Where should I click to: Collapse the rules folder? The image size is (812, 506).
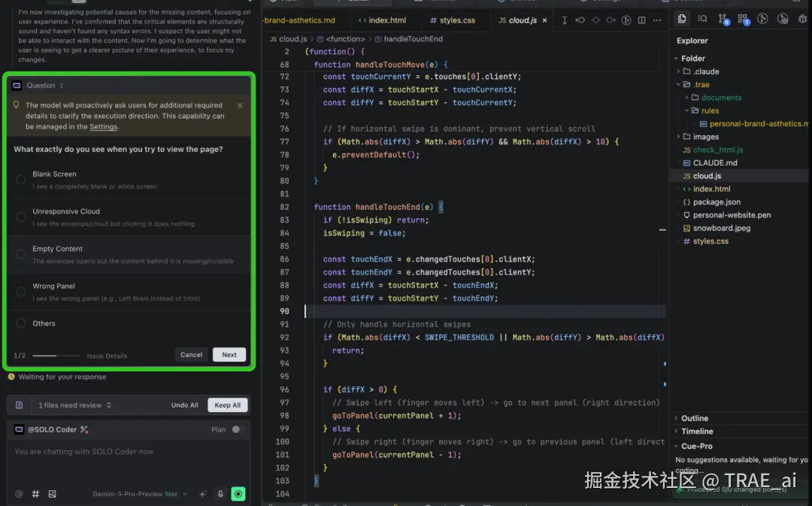(x=686, y=111)
